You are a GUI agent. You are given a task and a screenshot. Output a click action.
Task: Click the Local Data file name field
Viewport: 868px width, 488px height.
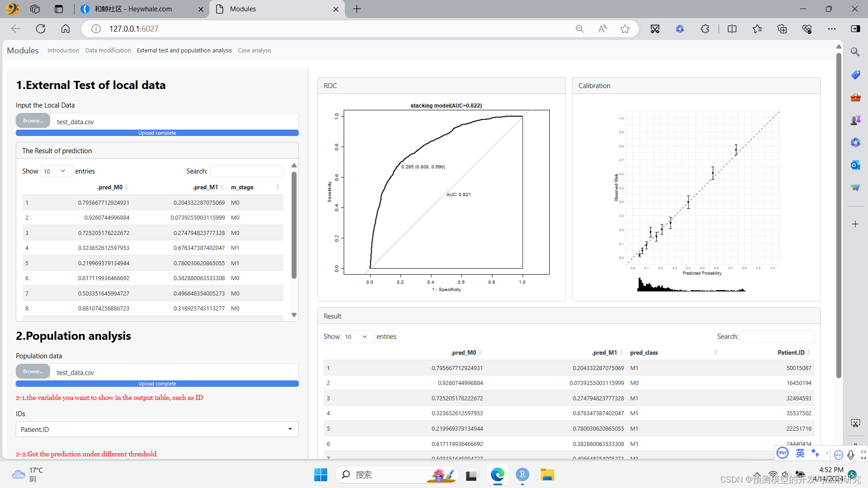(174, 122)
